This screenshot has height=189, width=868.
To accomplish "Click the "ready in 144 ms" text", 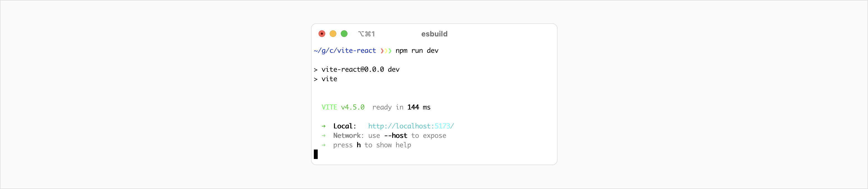I will tap(401, 107).
